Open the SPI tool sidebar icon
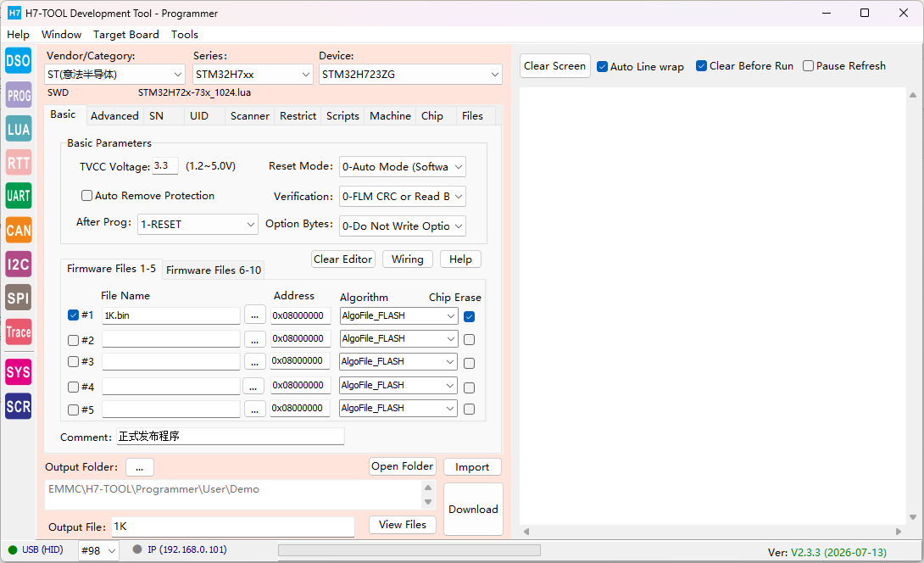 (19, 298)
